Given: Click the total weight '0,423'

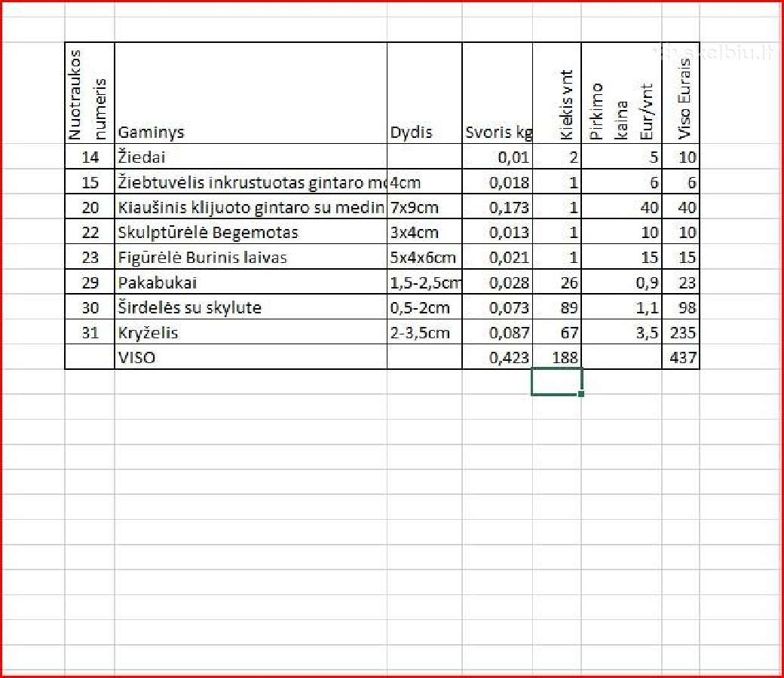Looking at the screenshot, I should 498,357.
